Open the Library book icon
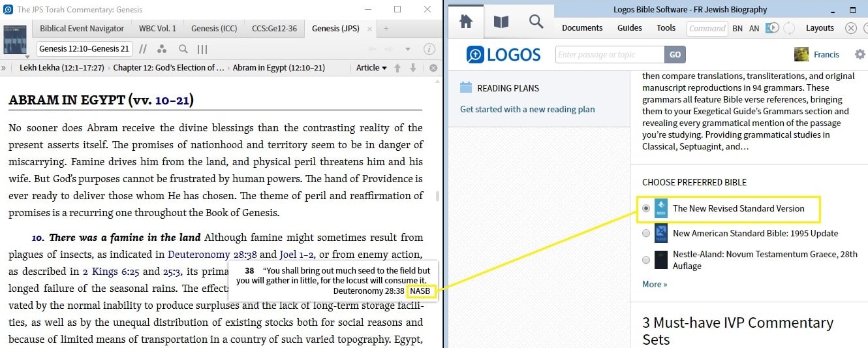This screenshot has height=348, width=868. tap(501, 22)
